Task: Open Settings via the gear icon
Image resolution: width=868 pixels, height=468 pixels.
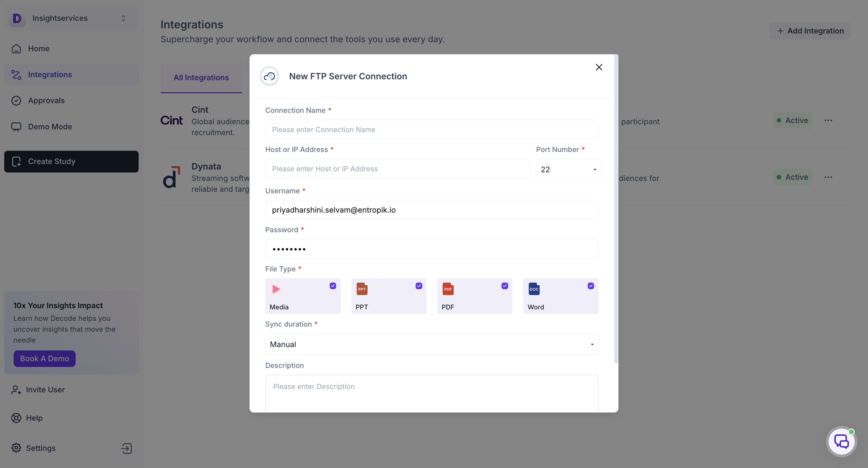Action: pos(16,448)
